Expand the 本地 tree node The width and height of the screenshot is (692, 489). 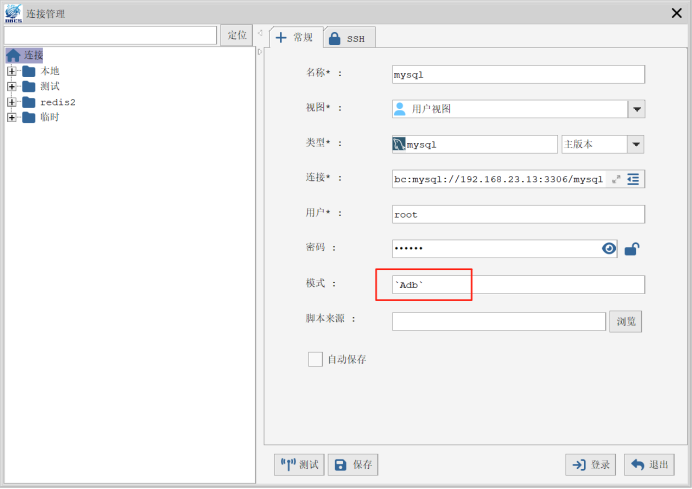[x=12, y=71]
